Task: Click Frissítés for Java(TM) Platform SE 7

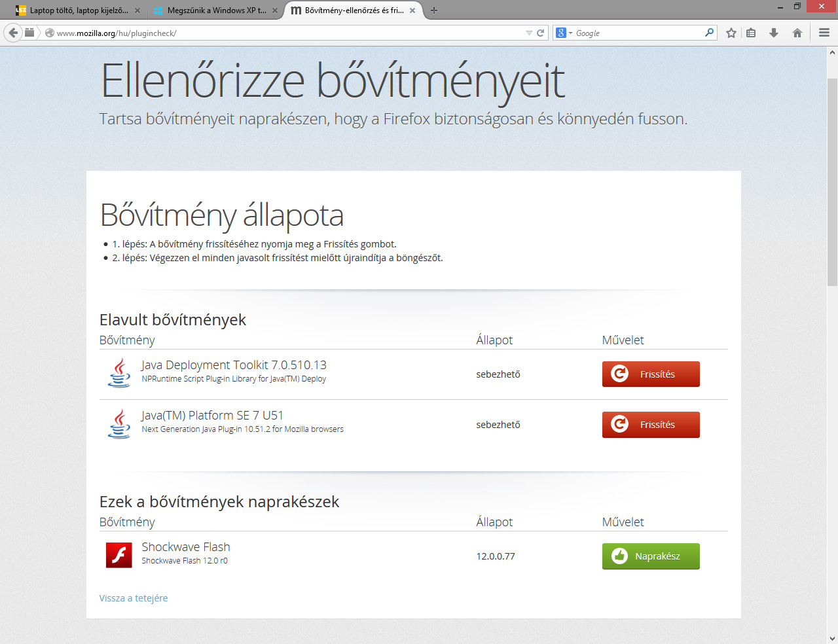Action: pos(651,425)
